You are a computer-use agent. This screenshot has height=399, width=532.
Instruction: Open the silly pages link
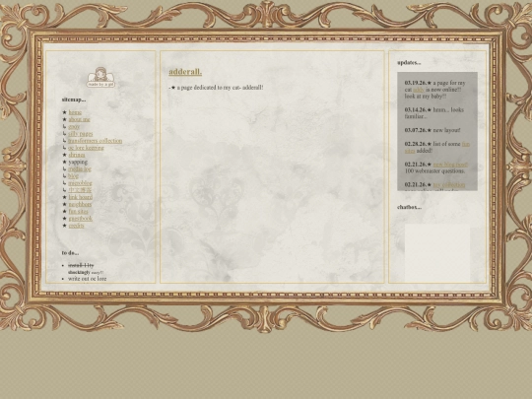[81, 134]
